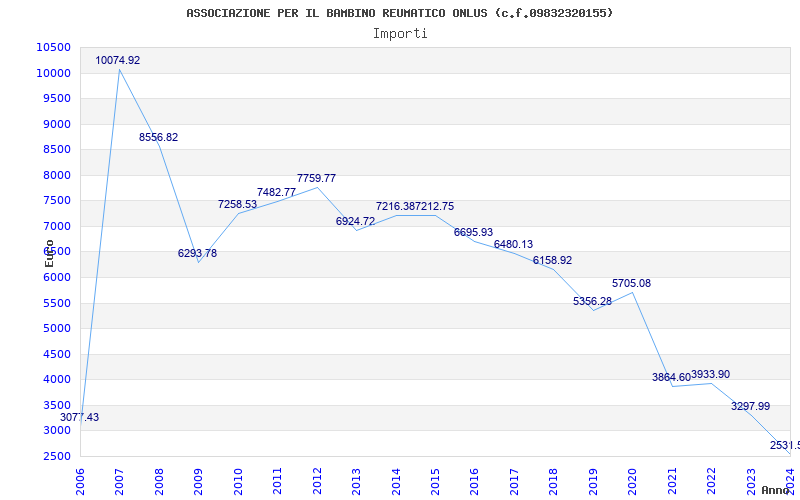Click the 10000 y-axis tick label
Viewport: 800px width, 500px height.
[x=54, y=73]
